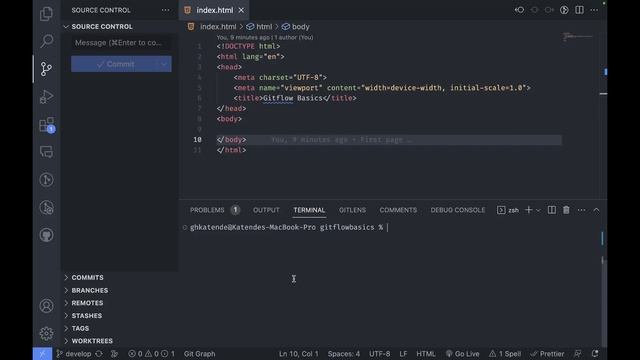Focus the commit message input field
The width and height of the screenshot is (640, 360).
(121, 43)
